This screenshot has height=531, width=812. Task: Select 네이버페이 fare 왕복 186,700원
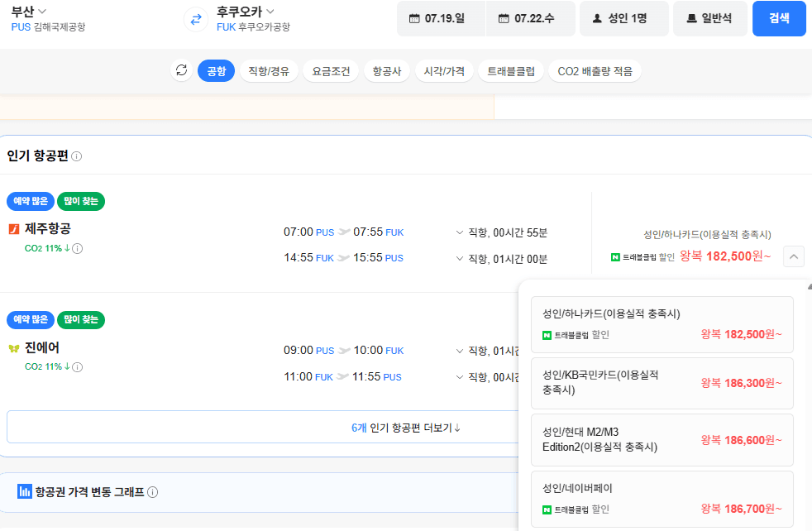[662, 499]
